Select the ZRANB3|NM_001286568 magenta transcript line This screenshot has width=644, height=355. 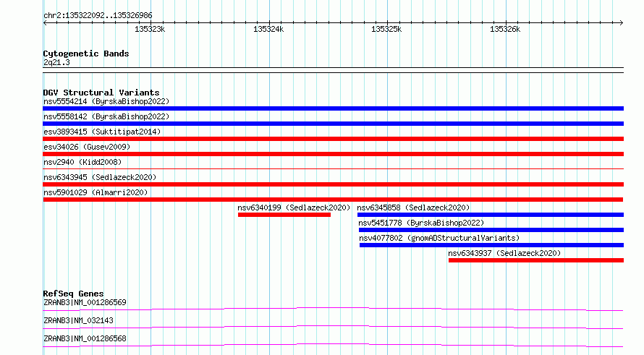[x=333, y=345]
